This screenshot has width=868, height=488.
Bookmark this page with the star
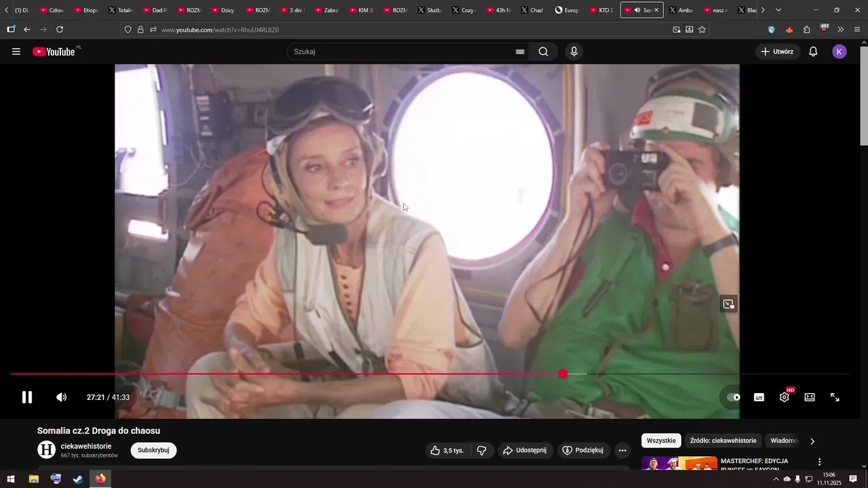click(702, 29)
